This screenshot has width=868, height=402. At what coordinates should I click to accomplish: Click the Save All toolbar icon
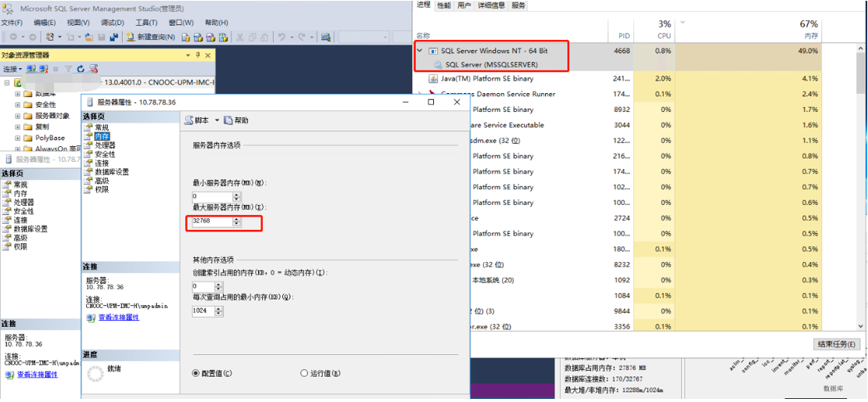coord(114,37)
